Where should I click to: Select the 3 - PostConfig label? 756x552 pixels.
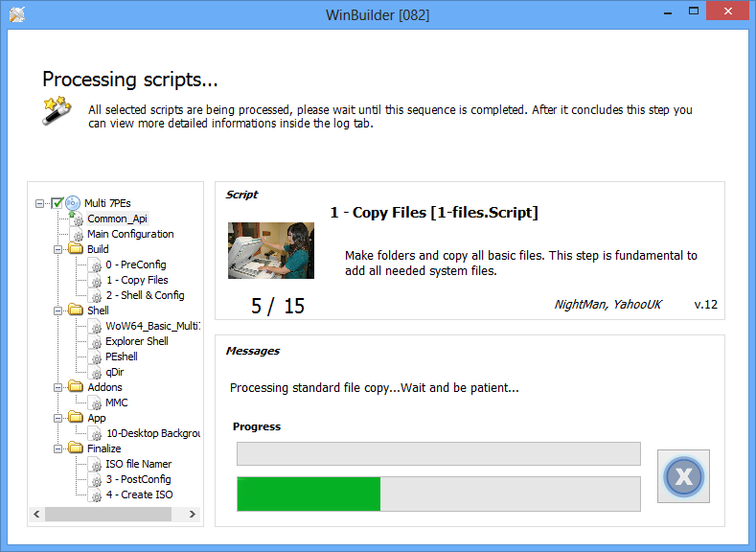click(x=138, y=479)
